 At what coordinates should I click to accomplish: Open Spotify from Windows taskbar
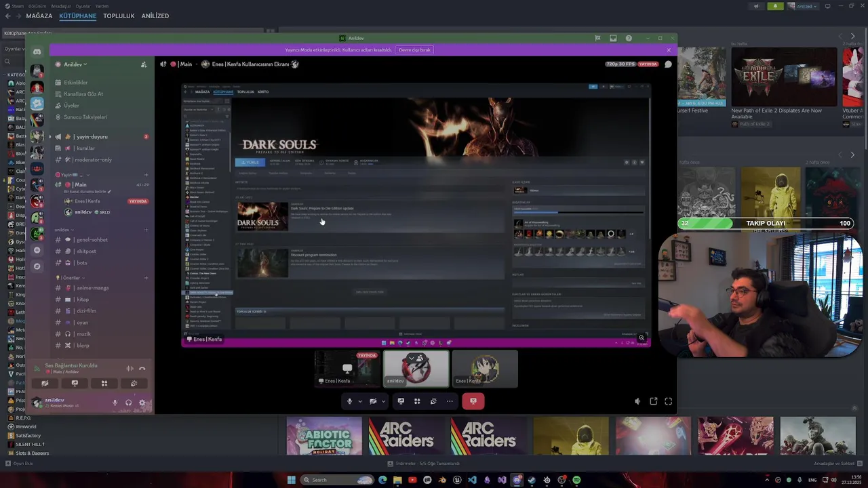coord(576,480)
